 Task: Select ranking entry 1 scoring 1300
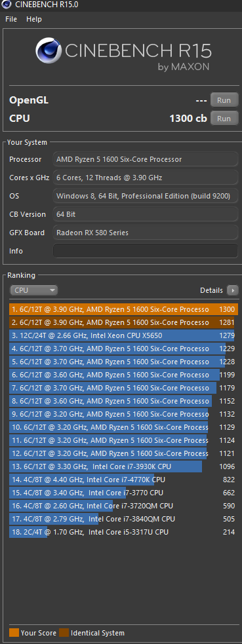coord(123,309)
